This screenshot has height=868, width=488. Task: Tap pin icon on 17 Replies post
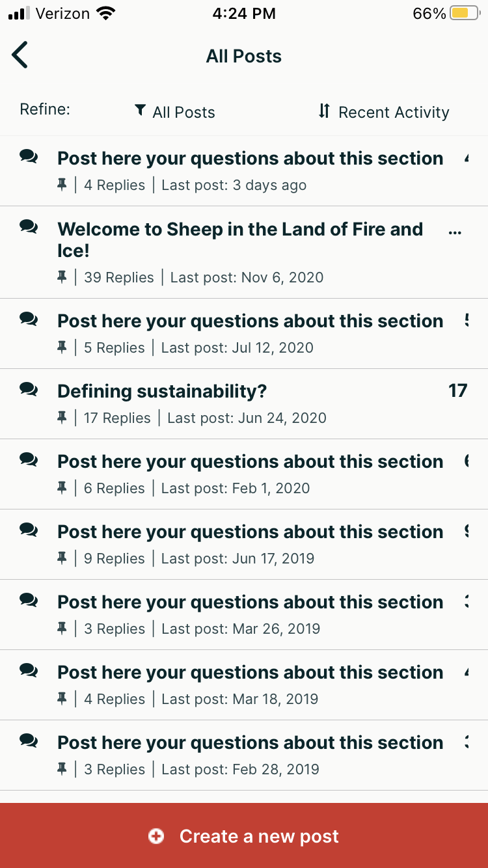[x=62, y=418]
